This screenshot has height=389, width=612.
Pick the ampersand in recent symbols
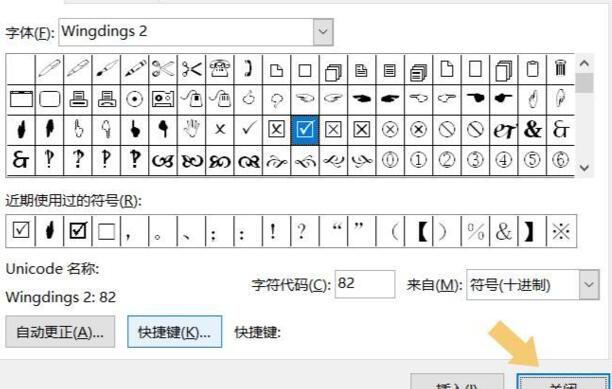tap(504, 231)
